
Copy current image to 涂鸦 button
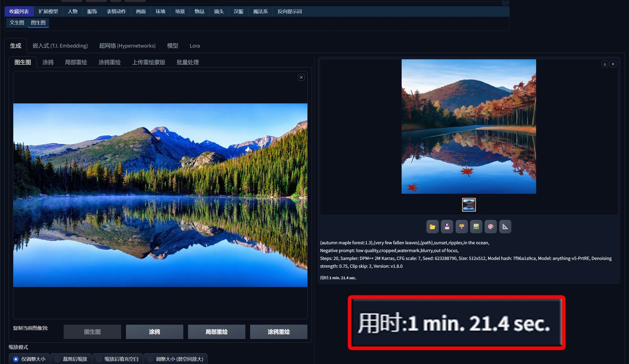coord(154,332)
